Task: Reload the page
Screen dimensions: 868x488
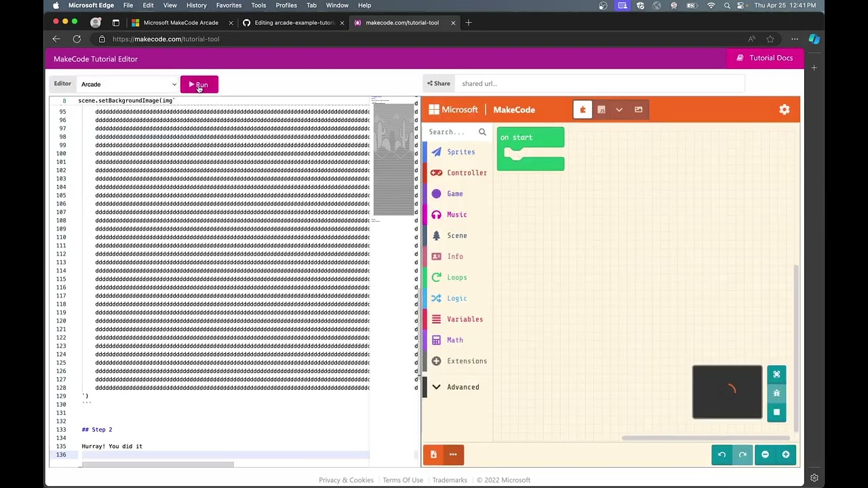Action: [77, 39]
